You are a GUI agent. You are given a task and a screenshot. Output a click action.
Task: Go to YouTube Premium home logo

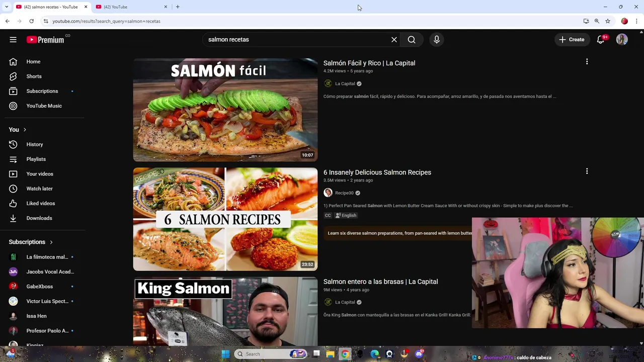(45, 40)
